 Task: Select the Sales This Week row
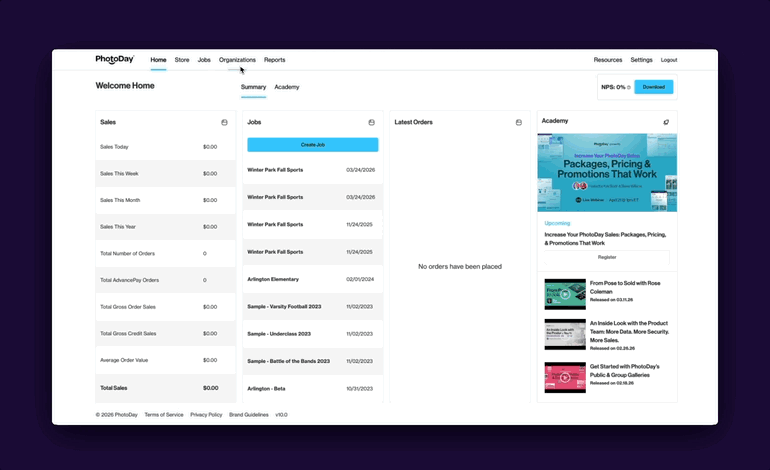click(x=165, y=173)
